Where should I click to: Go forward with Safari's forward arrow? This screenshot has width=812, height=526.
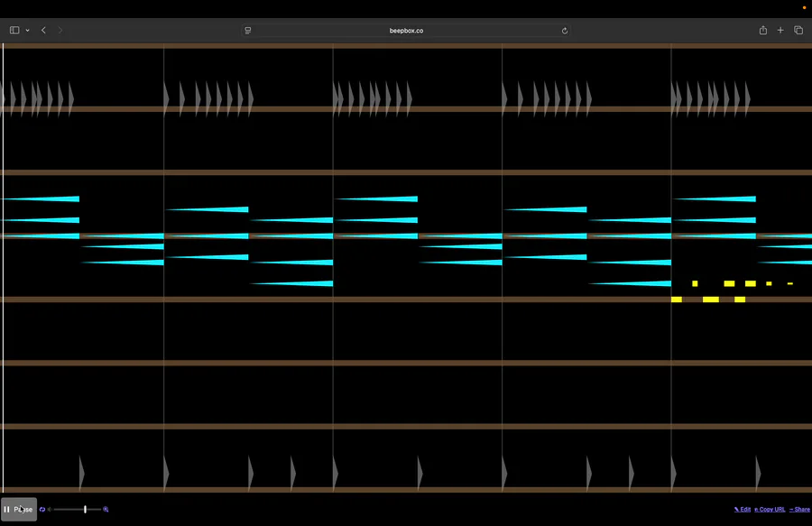point(60,31)
